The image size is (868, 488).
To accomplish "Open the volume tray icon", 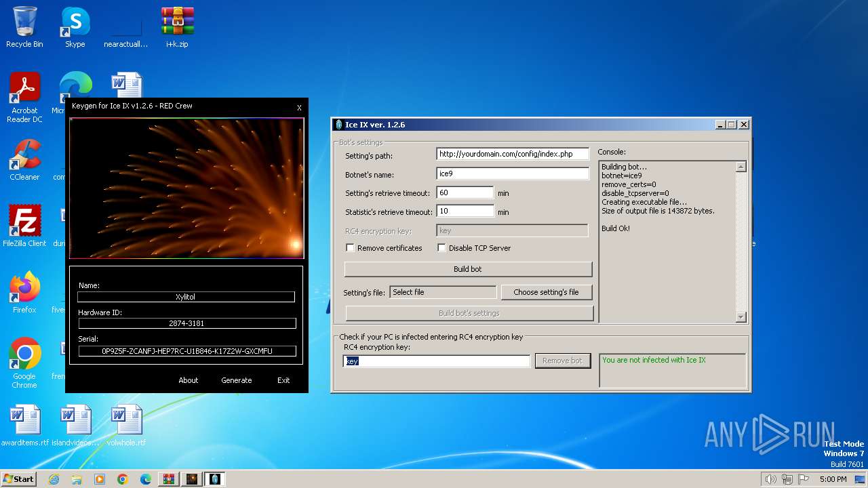I will pyautogui.click(x=770, y=479).
